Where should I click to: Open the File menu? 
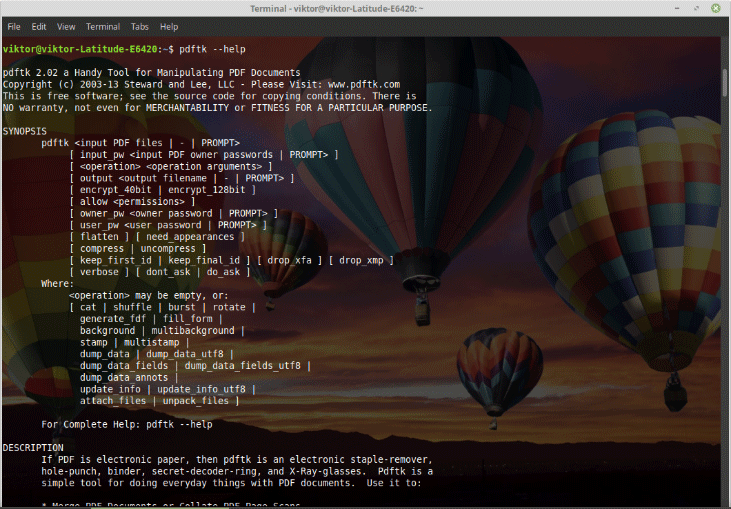tap(14, 26)
